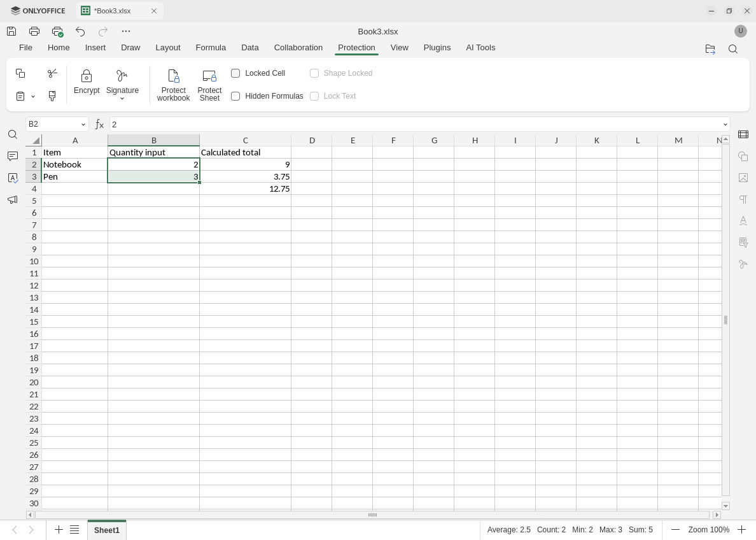Expand the formula bar arrow
756x540 pixels.
(x=725, y=125)
